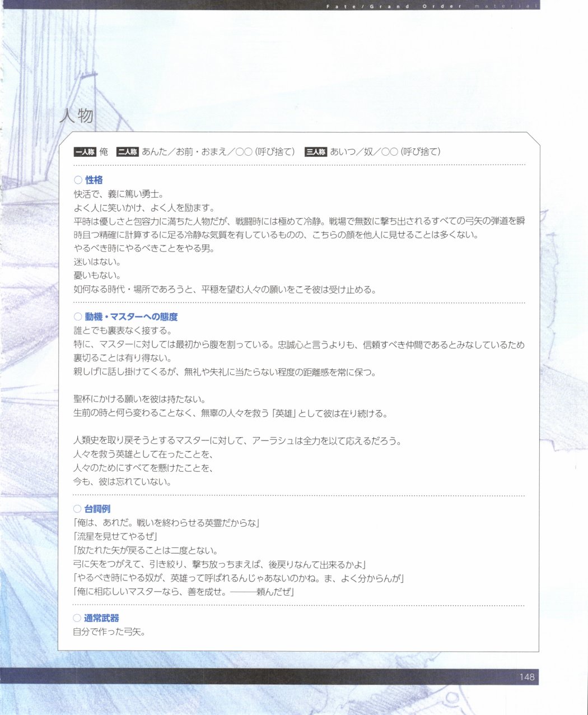
Task: Click the 人物 page heading
Action: point(77,116)
